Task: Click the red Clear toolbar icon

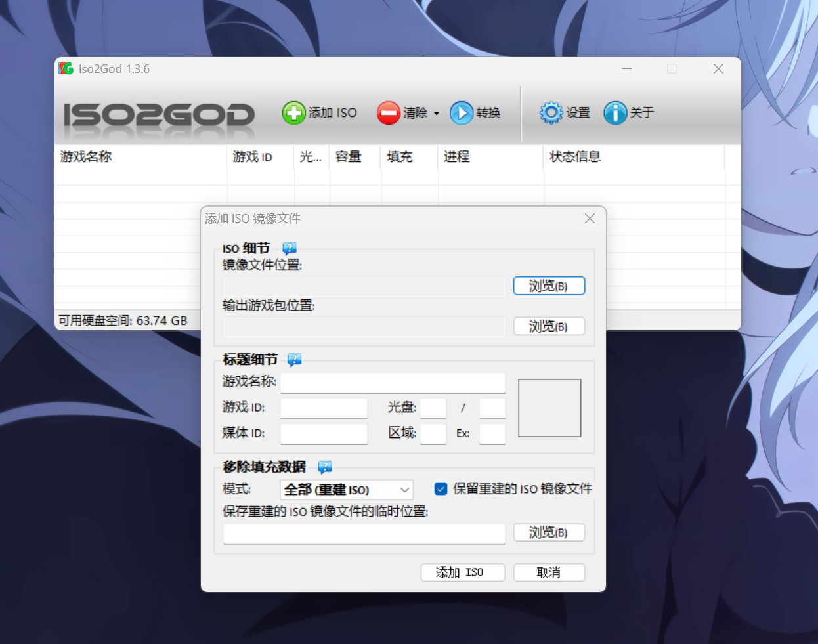Action: tap(388, 113)
